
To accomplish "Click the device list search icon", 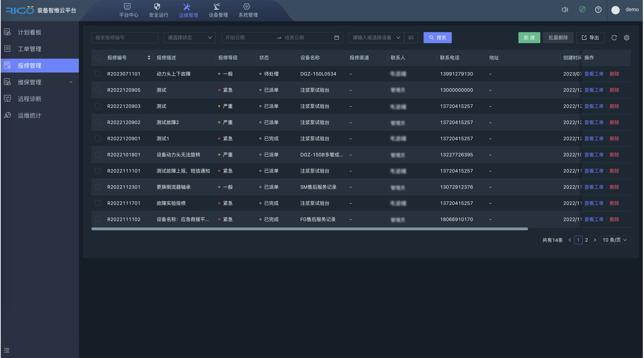I will [x=411, y=38].
